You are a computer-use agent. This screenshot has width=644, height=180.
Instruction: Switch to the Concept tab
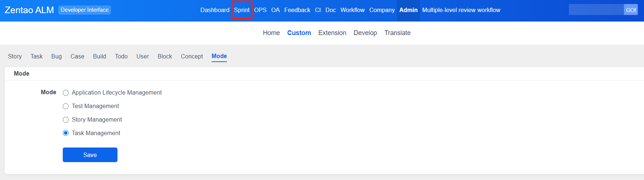coord(192,56)
